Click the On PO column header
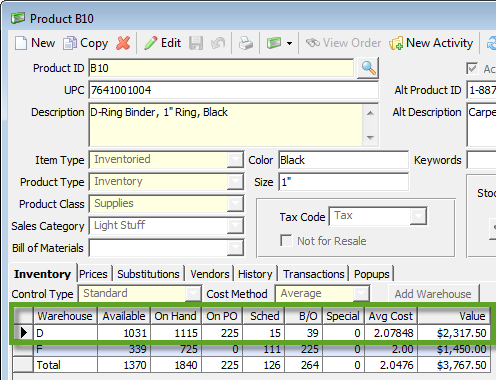Image resolution: width=496 pixels, height=380 pixels. click(x=222, y=316)
